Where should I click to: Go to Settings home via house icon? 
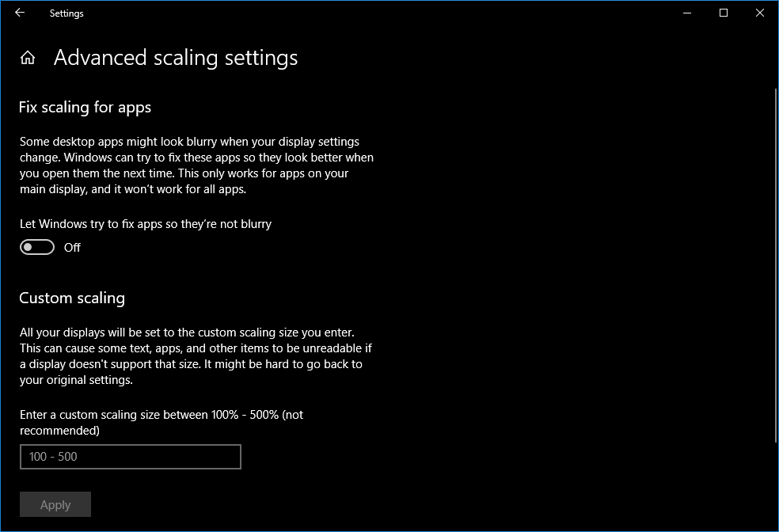[x=28, y=58]
